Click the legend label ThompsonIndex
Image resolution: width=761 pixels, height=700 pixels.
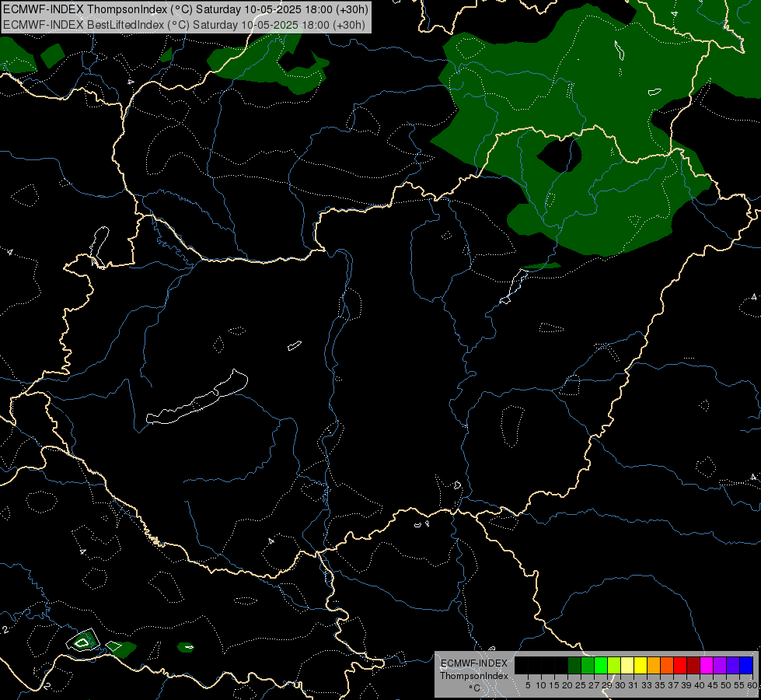click(x=474, y=676)
